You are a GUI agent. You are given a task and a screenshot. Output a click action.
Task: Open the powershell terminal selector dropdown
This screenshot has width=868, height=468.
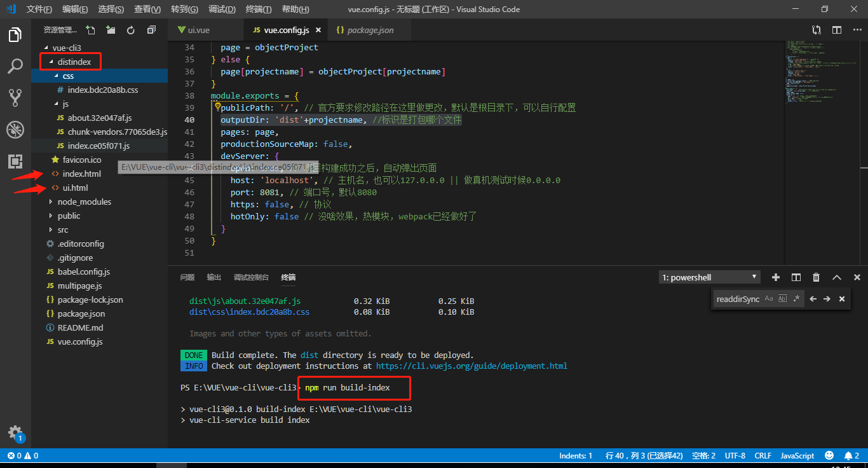point(709,277)
